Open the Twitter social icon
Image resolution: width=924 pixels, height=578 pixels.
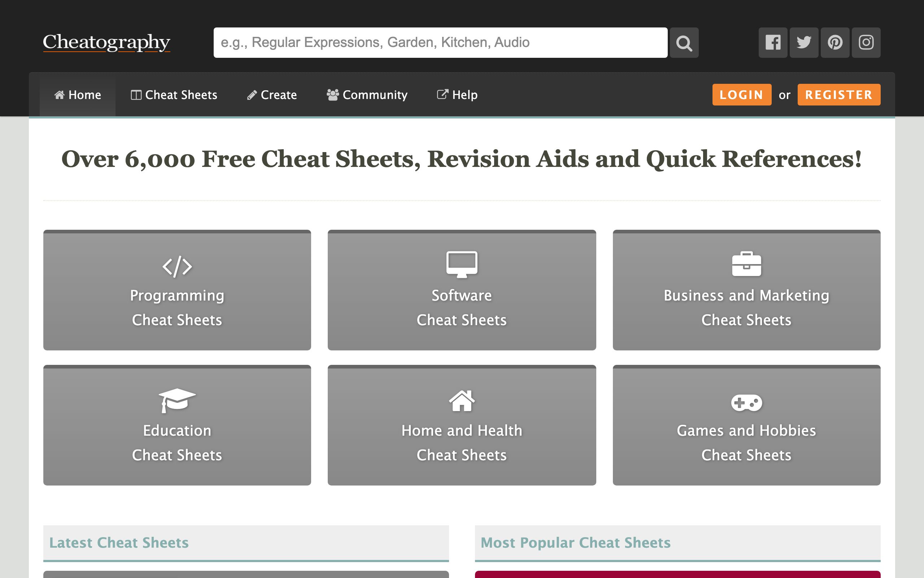tap(804, 42)
